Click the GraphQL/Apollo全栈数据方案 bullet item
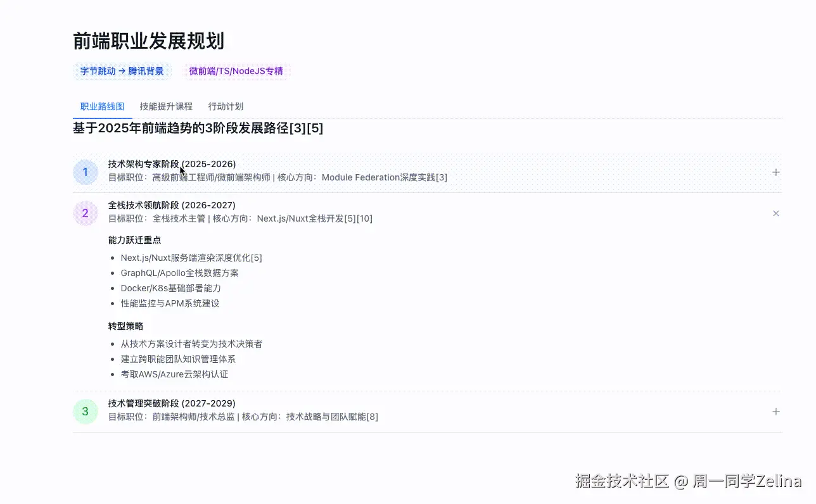Image resolution: width=816 pixels, height=504 pixels. pos(179,273)
